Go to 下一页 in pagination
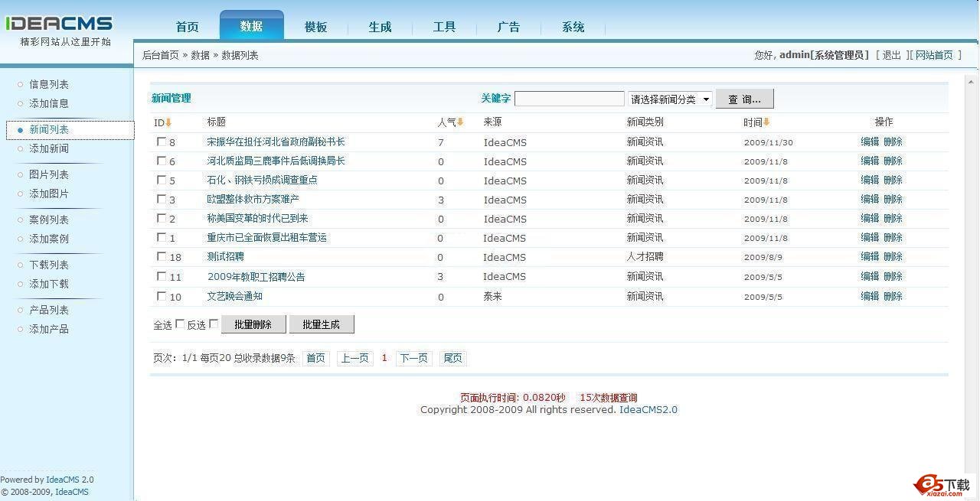980x501 pixels. [413, 358]
